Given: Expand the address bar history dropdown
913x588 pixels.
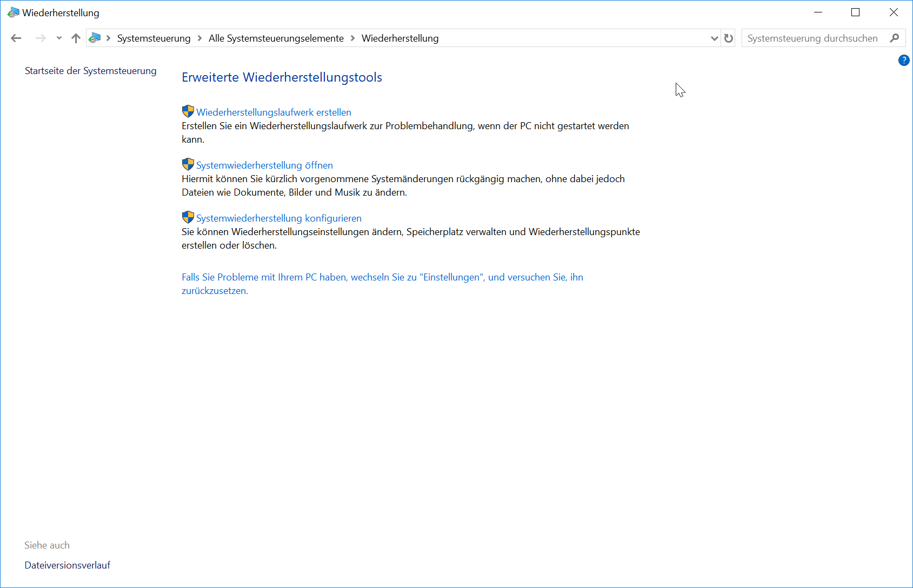Looking at the screenshot, I should click(x=714, y=38).
